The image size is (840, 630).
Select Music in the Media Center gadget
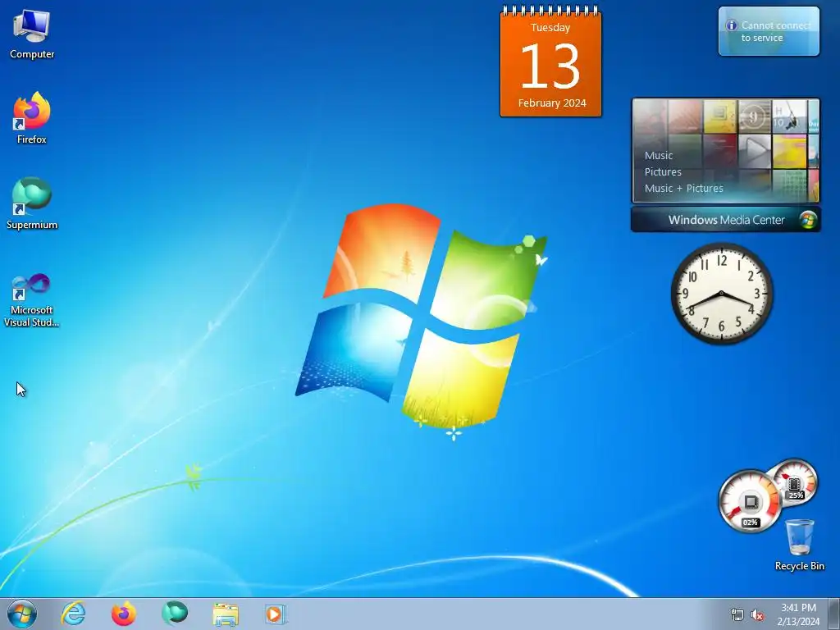(x=659, y=155)
